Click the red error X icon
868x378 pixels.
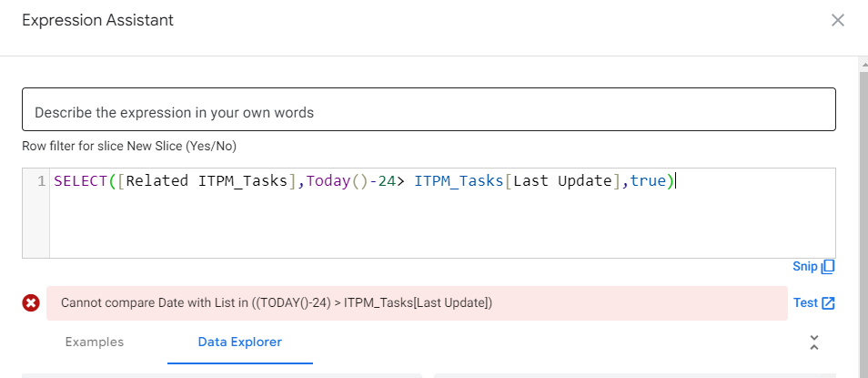point(31,303)
